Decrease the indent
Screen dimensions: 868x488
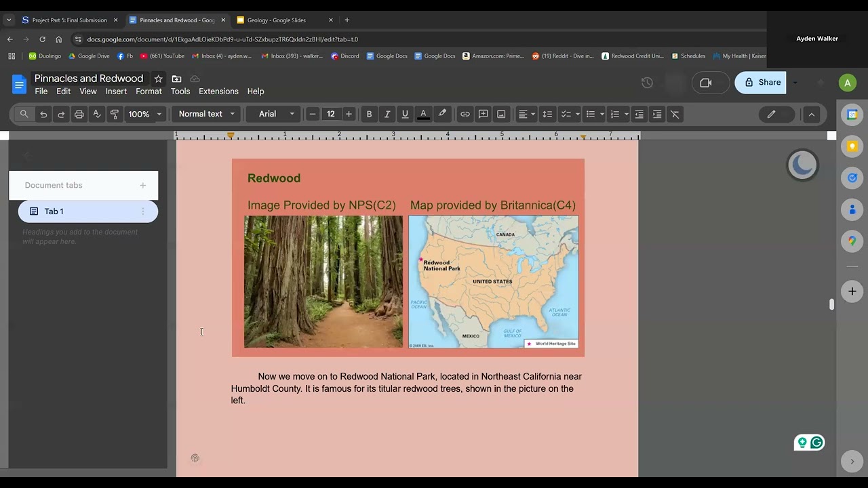point(639,114)
